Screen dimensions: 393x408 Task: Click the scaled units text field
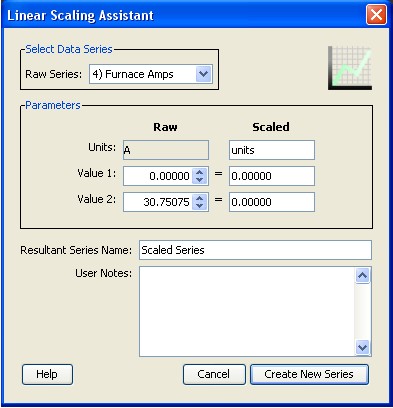point(272,150)
